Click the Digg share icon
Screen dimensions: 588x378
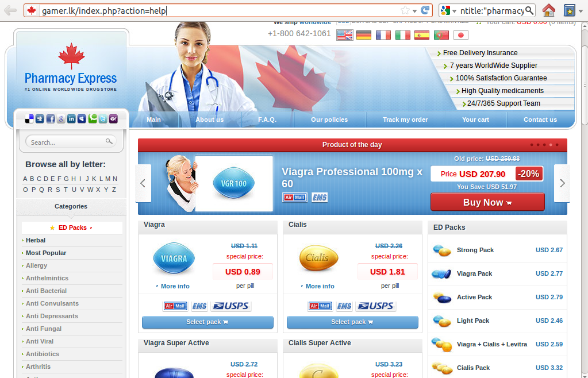click(40, 119)
